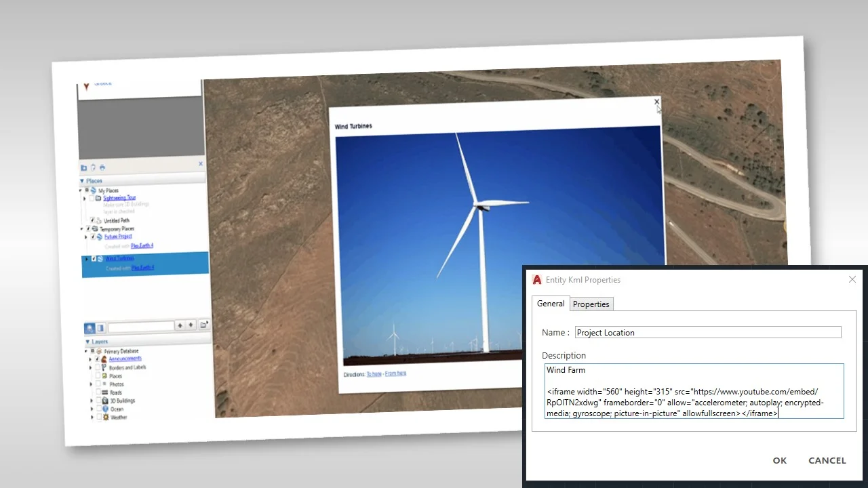Uncheck the Announcements layer checkbox
Screen dimensions: 868x488
click(97, 359)
